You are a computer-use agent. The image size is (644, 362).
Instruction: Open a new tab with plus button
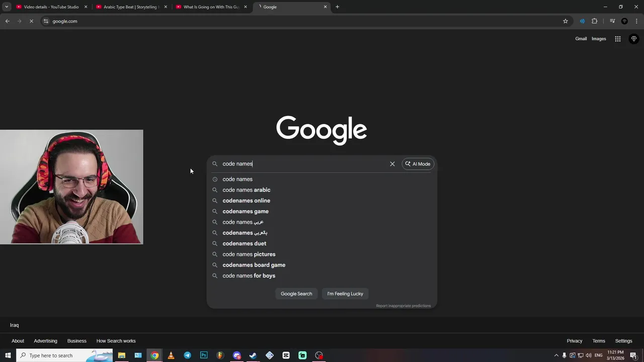click(x=338, y=7)
